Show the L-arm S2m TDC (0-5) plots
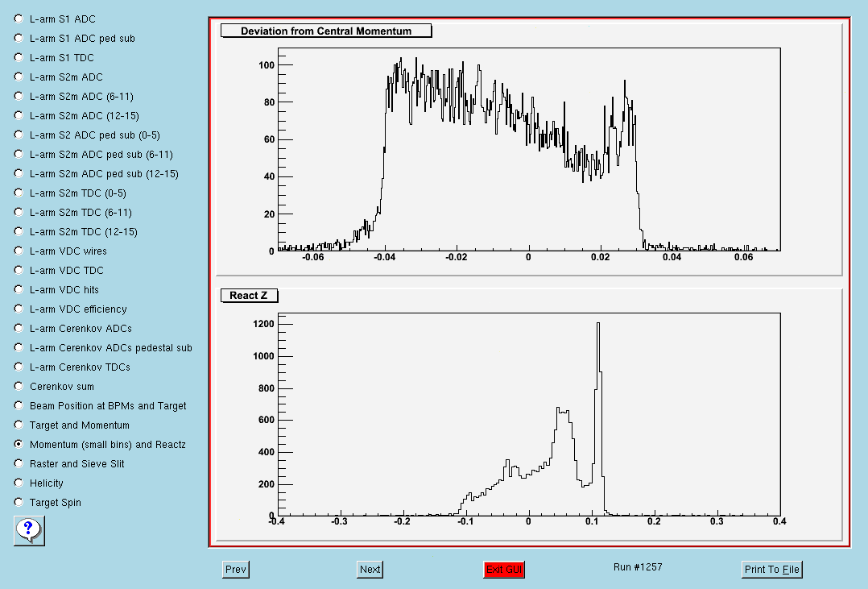Viewport: 868px width, 589px height. (x=19, y=193)
